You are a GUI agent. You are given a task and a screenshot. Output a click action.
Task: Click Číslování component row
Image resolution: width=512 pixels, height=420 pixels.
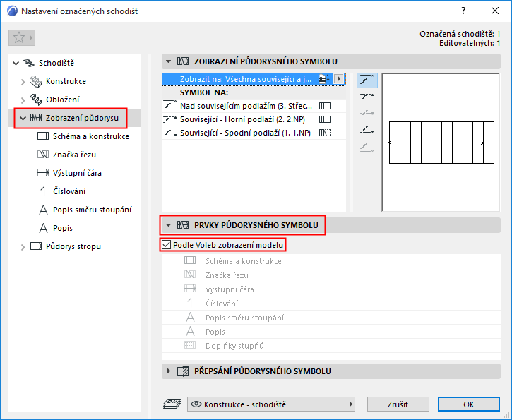tap(331, 304)
